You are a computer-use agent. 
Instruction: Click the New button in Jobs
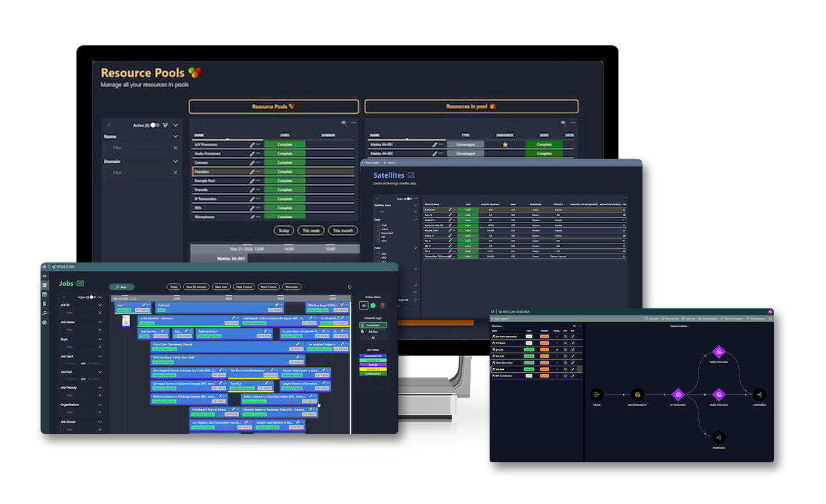coord(122,287)
